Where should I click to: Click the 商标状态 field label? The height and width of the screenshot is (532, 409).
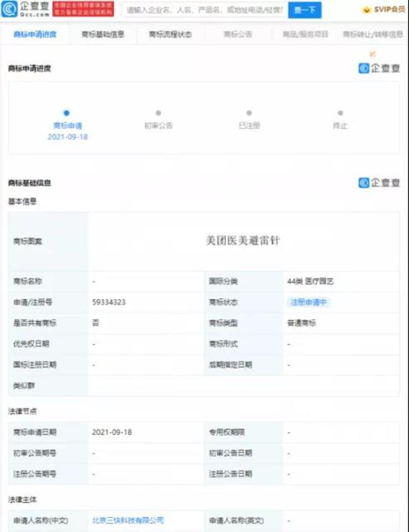click(223, 302)
